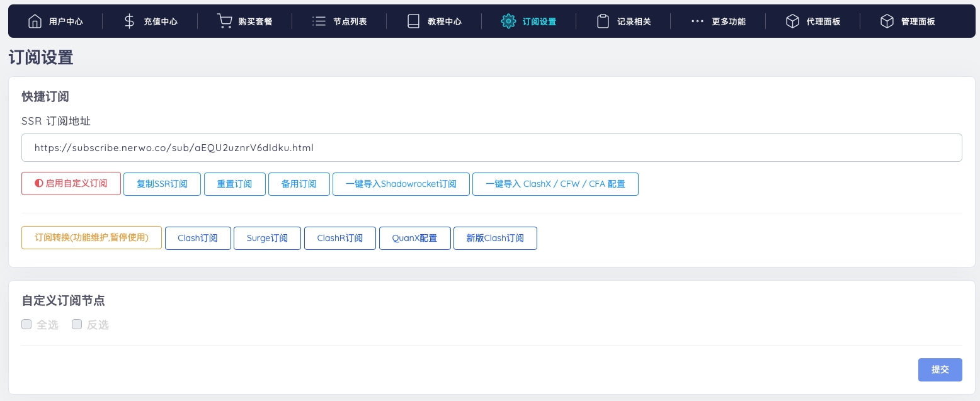Click the gear icon for 订阅设置
980x401 pixels.
coord(508,21)
